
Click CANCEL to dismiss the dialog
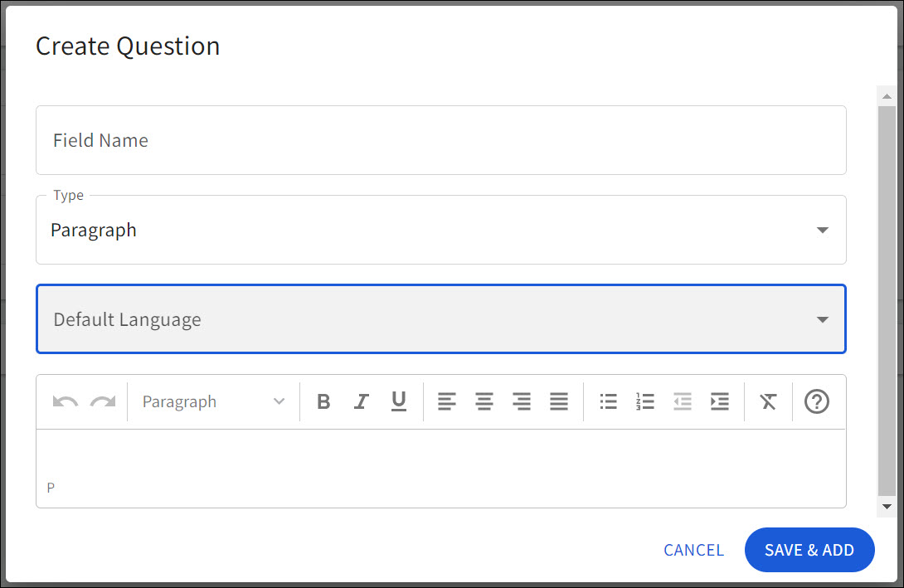(693, 550)
